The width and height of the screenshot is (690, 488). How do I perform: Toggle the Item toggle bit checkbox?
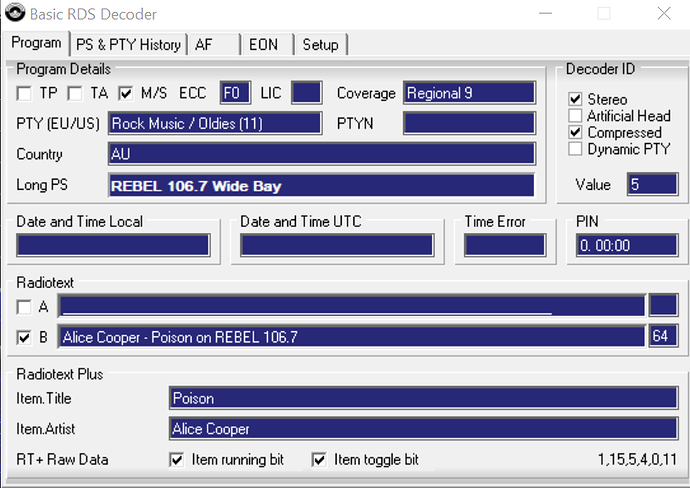[319, 460]
